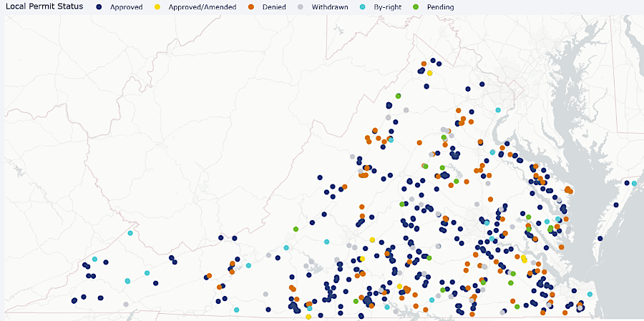
Task: Select the southernmost yellow Approved/Amended map dot
Action: coord(308,317)
